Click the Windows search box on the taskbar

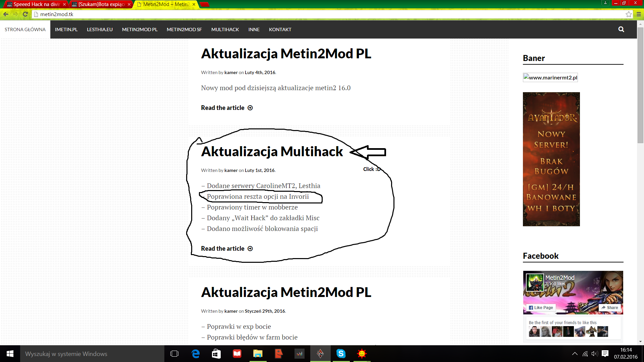pos(92,354)
